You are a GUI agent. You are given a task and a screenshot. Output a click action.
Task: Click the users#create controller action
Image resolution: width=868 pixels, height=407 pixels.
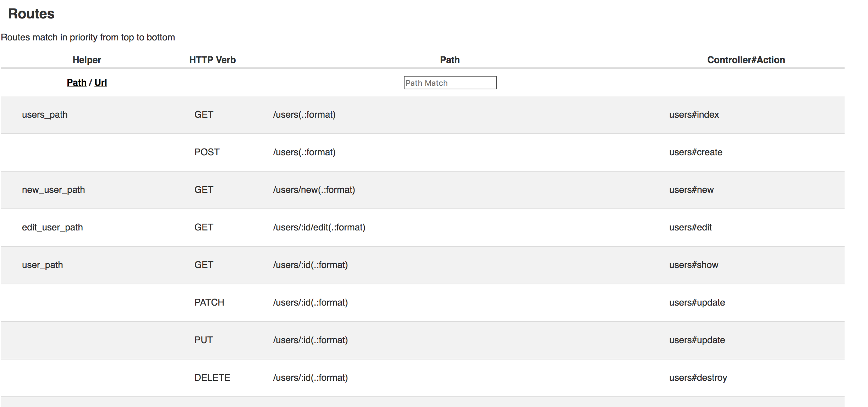click(x=696, y=152)
